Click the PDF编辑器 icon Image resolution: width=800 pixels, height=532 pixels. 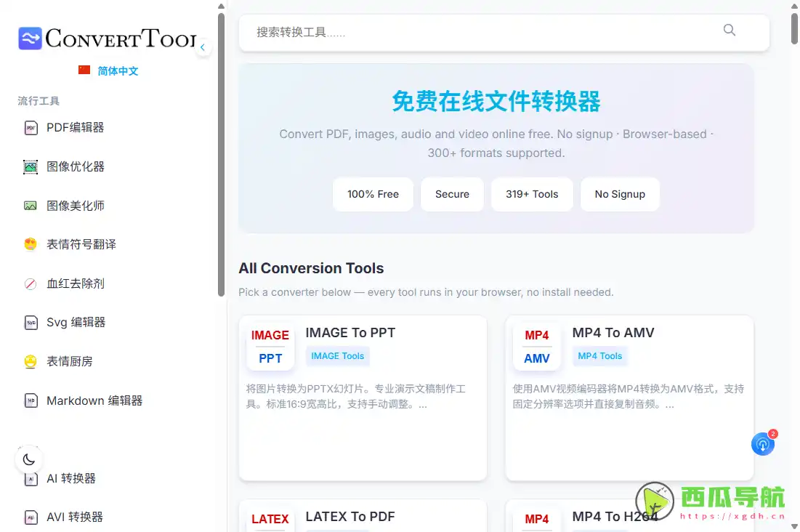coord(31,128)
